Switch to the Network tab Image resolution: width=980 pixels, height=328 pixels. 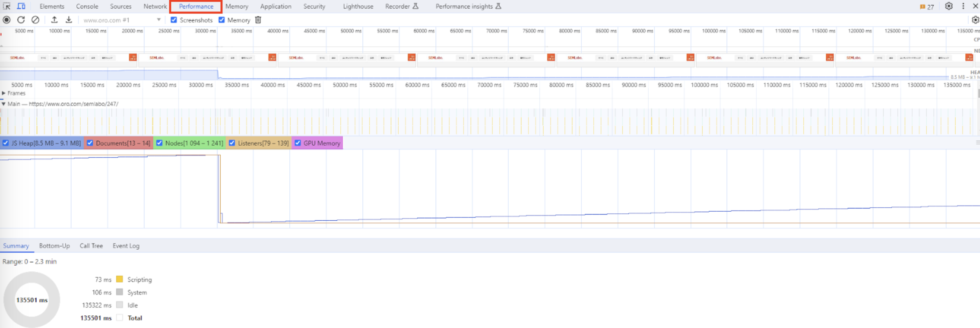tap(155, 7)
